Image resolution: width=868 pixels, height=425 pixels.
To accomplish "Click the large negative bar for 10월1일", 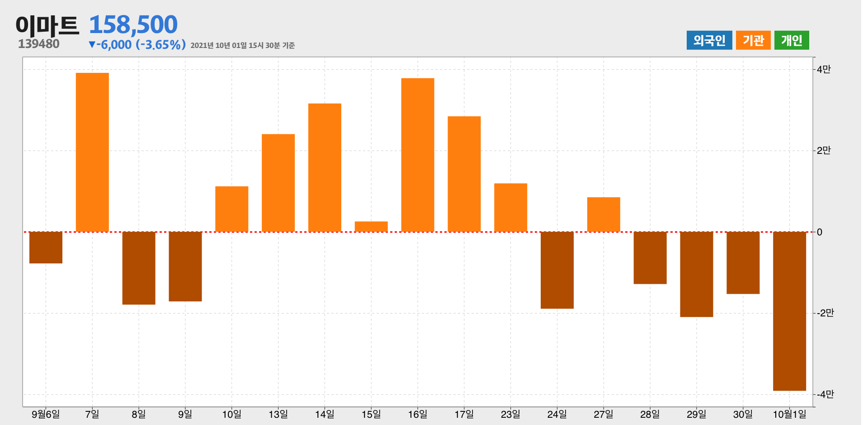I will (x=790, y=311).
